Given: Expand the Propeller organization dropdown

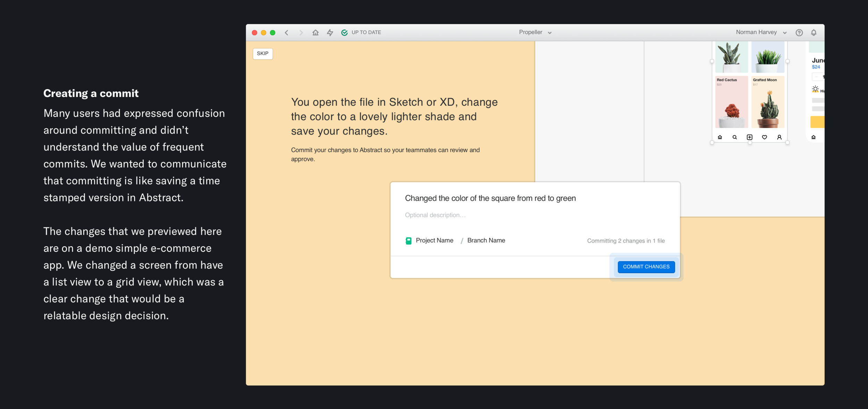Looking at the screenshot, I should click(535, 32).
